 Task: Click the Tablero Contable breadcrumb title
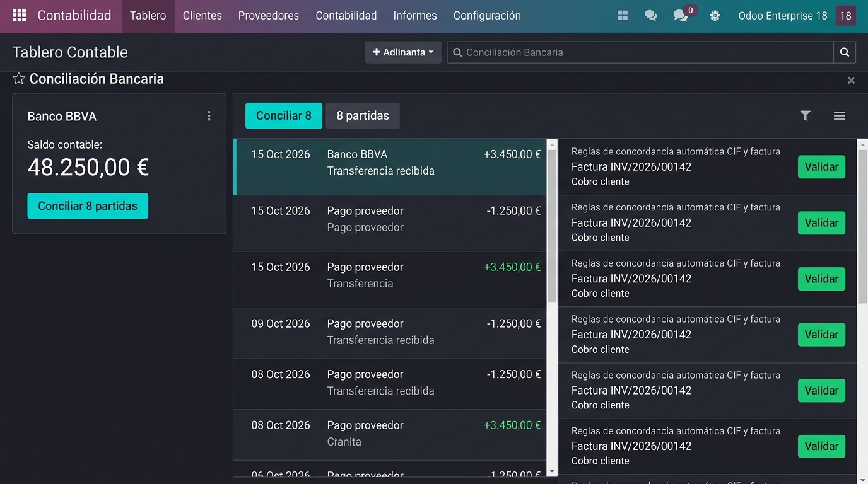tap(70, 52)
